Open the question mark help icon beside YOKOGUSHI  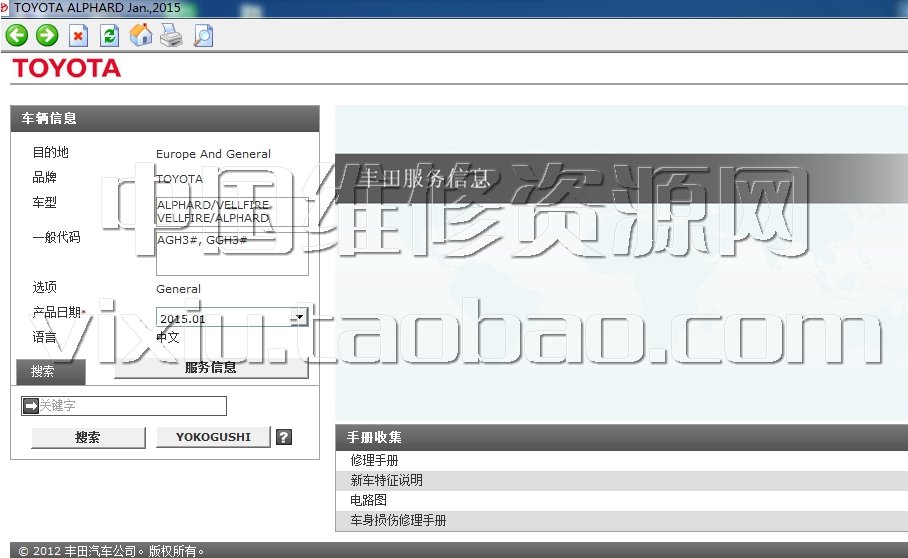pos(284,437)
